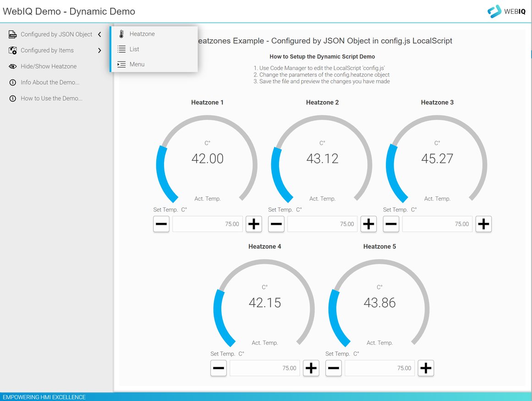Click the icon next to Configured by Items

point(12,50)
